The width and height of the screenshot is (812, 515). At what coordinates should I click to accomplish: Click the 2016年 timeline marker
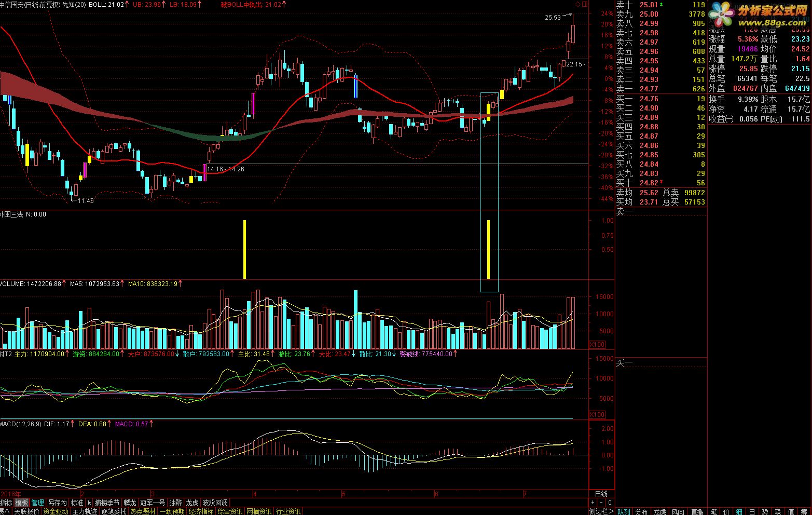click(x=11, y=494)
